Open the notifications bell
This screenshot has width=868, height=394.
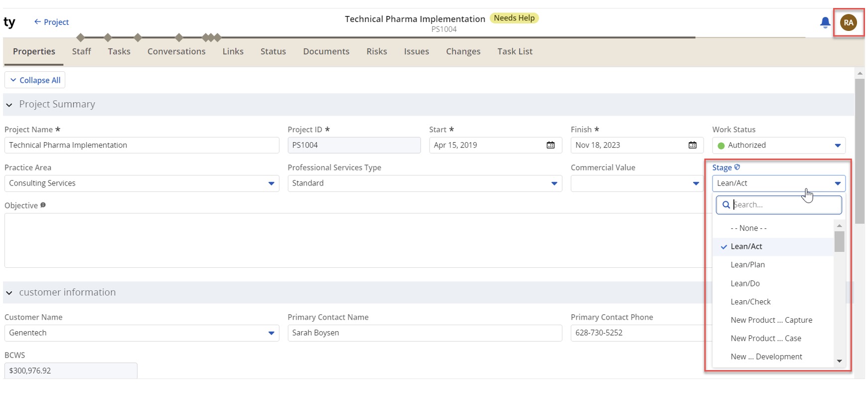pos(825,22)
